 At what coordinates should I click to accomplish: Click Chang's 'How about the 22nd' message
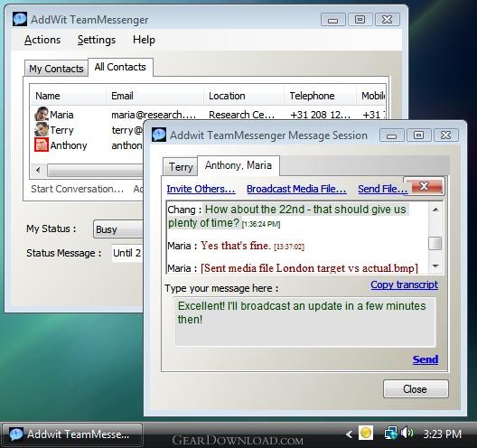(288, 216)
